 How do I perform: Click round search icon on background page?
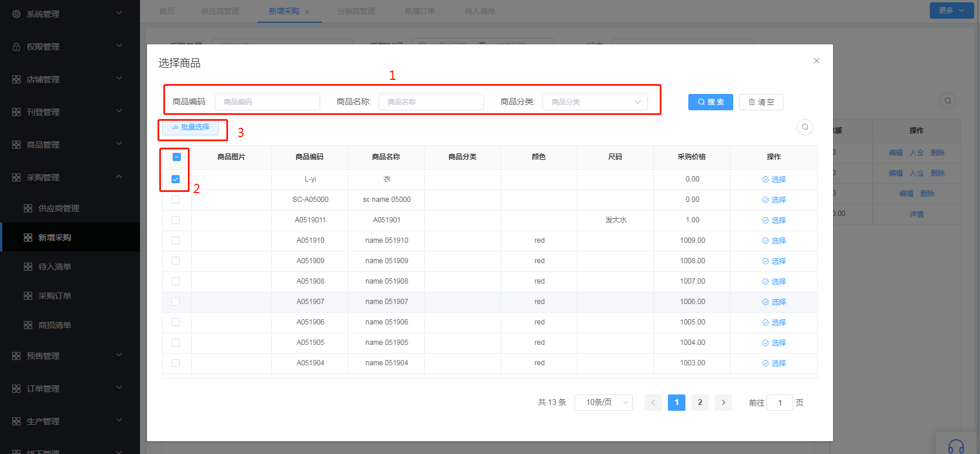coord(948,100)
